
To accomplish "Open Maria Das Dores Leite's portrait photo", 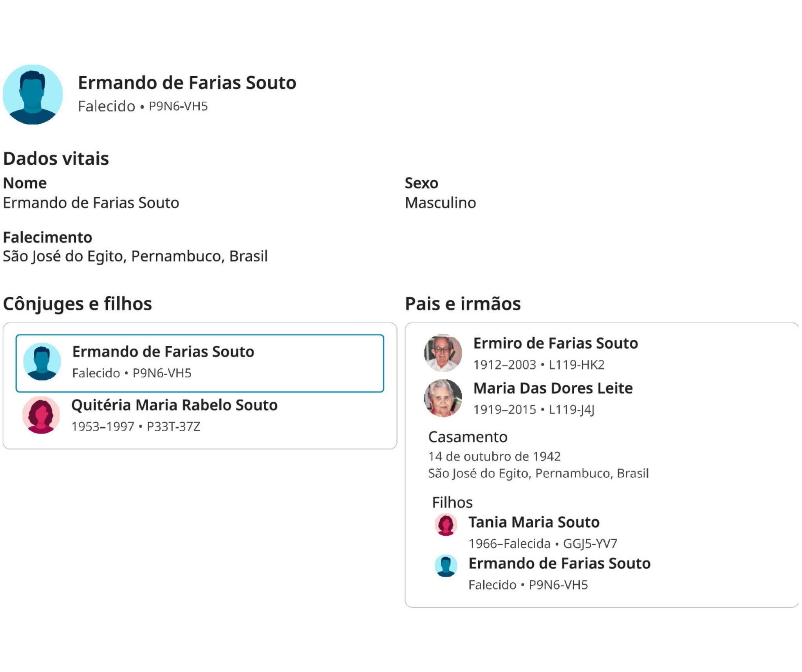I will coord(443,398).
